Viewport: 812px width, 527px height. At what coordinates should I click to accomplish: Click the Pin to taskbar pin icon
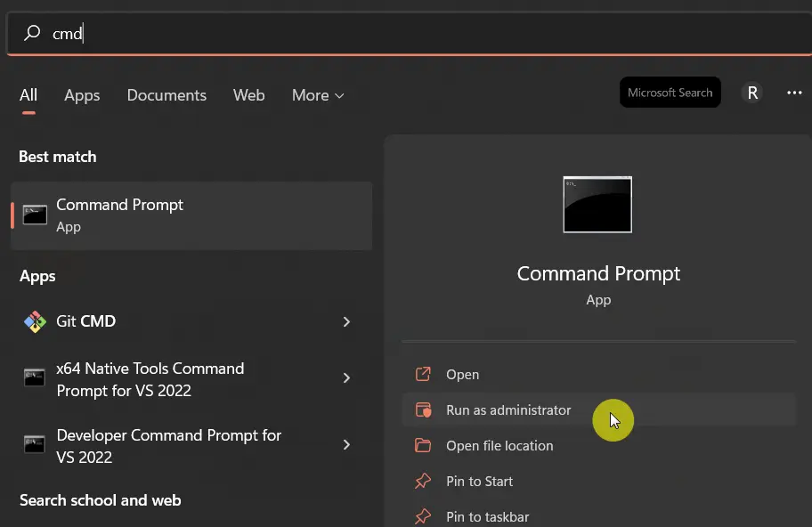[x=423, y=516]
